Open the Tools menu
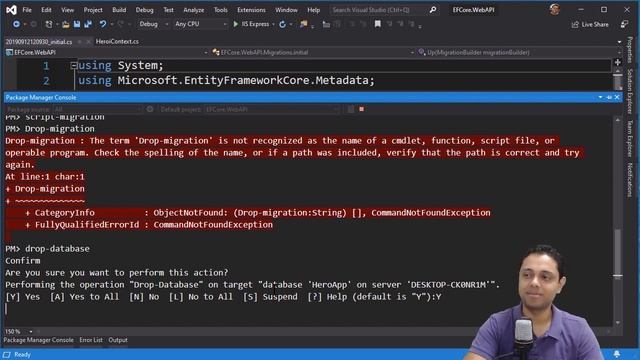The width and height of the screenshot is (640, 360). tap(220, 10)
